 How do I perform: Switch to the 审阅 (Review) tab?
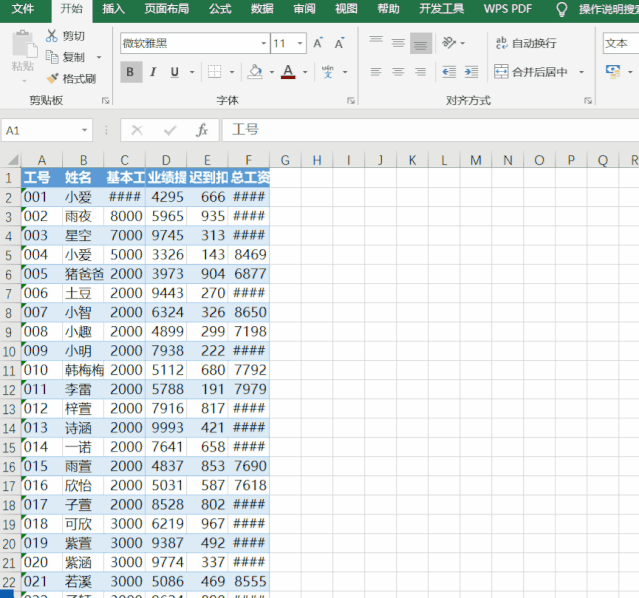304,9
